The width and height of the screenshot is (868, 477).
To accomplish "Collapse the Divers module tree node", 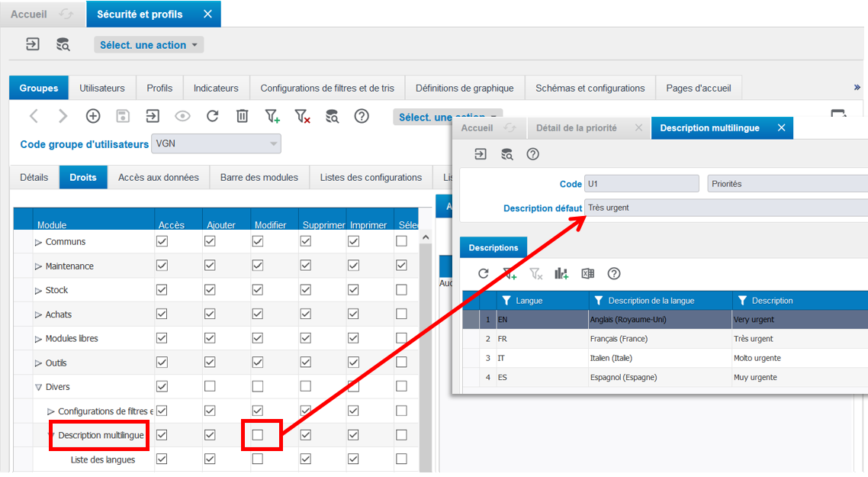I will coord(38,387).
